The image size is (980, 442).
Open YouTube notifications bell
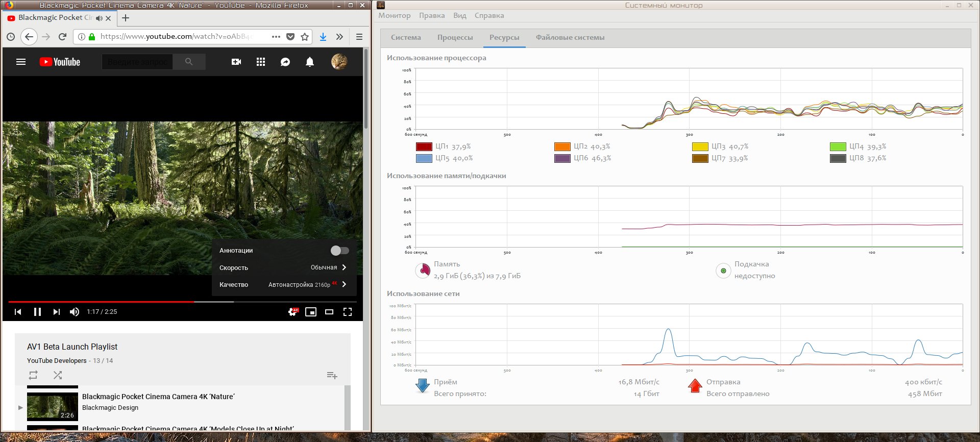310,62
